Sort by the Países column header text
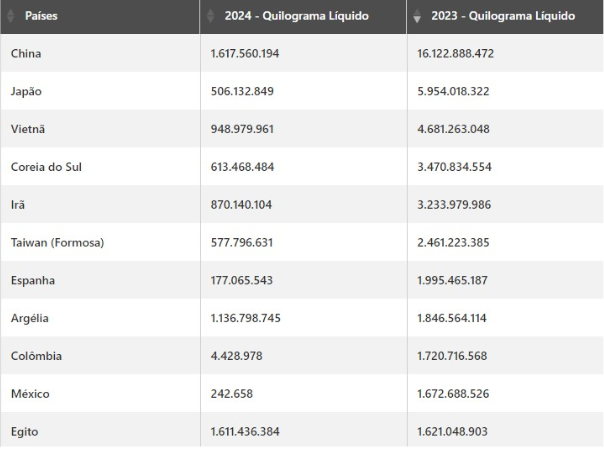 point(41,17)
